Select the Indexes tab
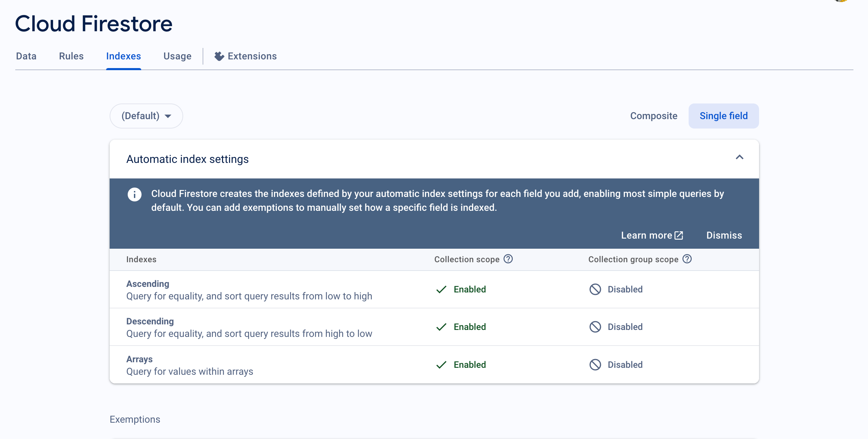The width and height of the screenshot is (868, 439). click(124, 56)
